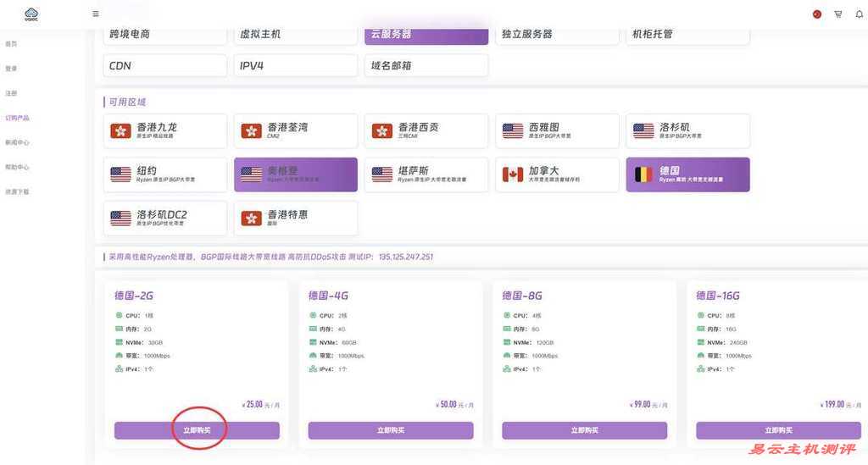Click the US flag on 洛杉矶 card
This screenshot has height=465, width=868.
pos(643,131)
